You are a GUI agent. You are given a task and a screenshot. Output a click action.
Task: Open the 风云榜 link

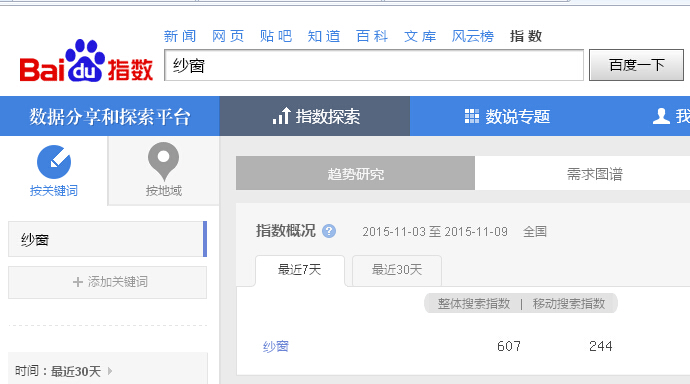coord(473,36)
